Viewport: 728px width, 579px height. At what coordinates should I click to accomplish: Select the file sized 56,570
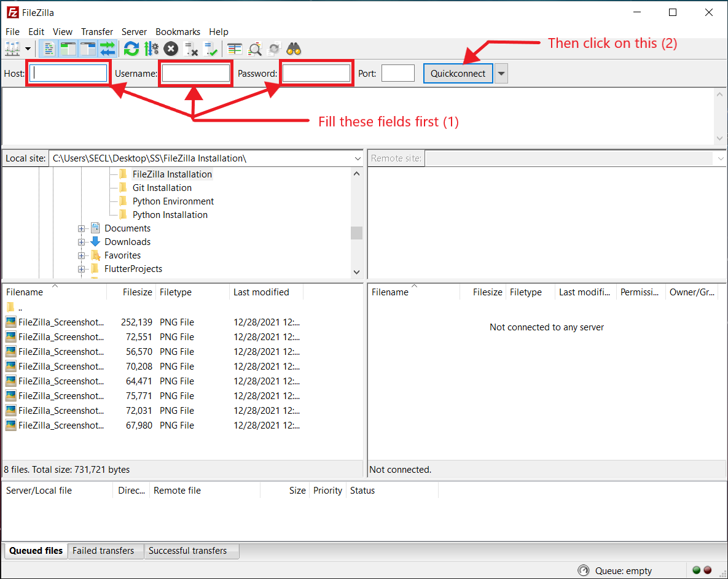tap(152, 352)
